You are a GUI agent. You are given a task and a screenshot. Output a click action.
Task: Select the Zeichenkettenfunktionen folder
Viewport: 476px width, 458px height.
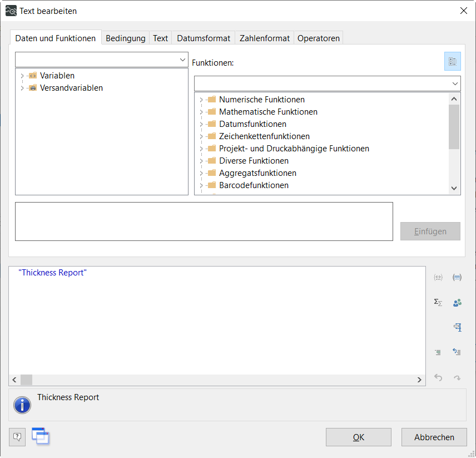(264, 136)
